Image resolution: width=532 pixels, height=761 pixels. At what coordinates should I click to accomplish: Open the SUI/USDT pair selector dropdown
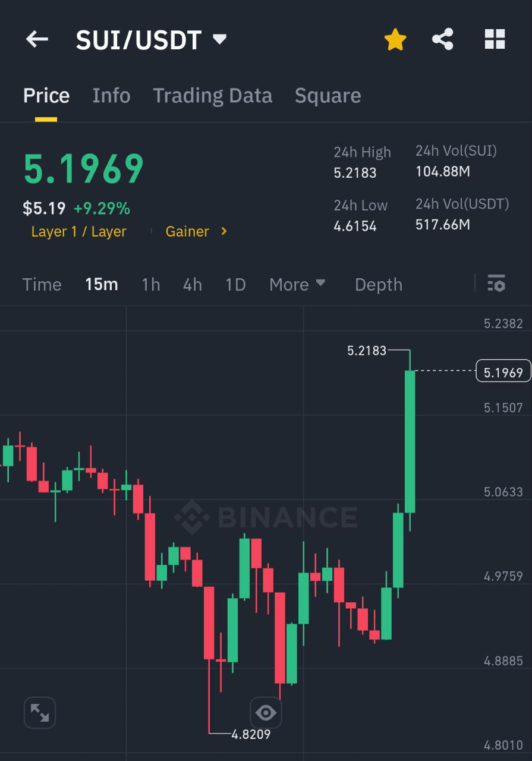tap(151, 40)
